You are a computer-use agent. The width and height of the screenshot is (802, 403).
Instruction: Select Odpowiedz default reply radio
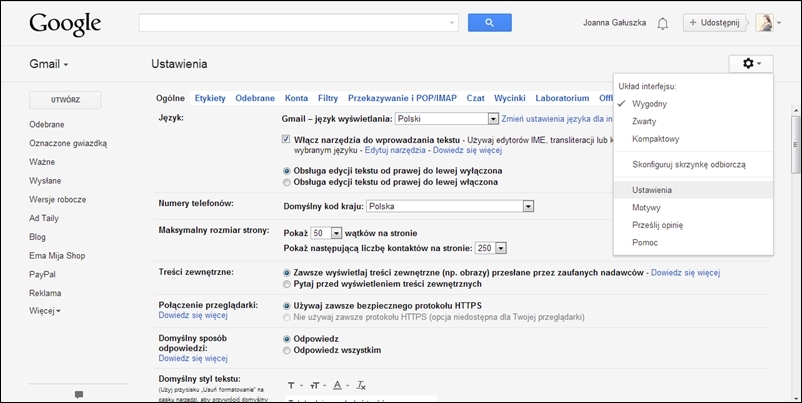click(287, 339)
